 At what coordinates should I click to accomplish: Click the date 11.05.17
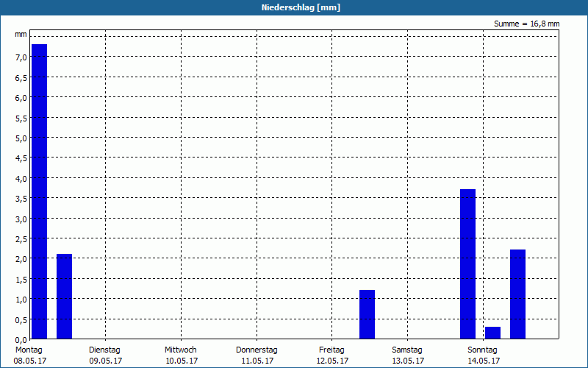pos(258,361)
